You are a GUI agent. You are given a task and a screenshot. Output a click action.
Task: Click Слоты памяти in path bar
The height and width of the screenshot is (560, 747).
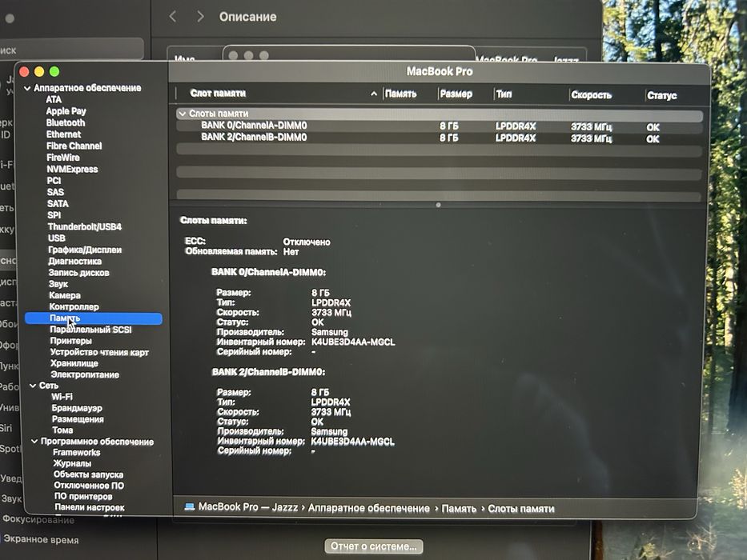(521, 509)
